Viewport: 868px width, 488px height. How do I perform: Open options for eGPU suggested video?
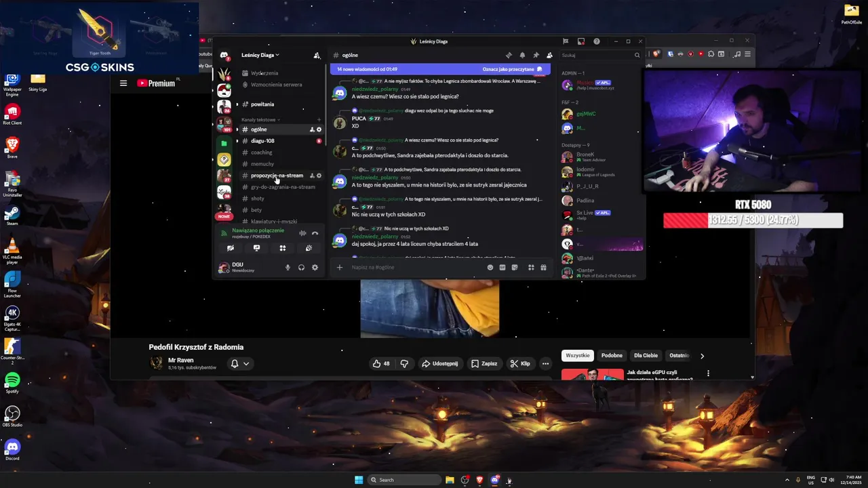click(708, 373)
